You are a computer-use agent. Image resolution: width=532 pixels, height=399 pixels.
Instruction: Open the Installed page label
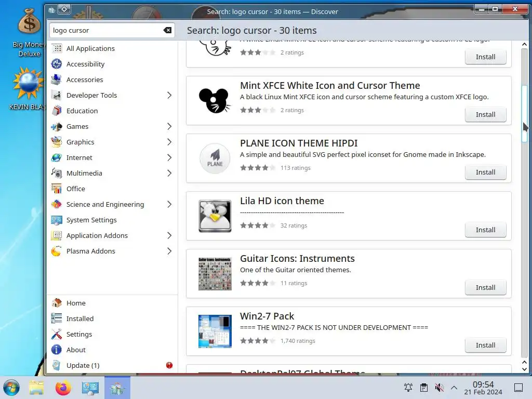pyautogui.click(x=80, y=318)
